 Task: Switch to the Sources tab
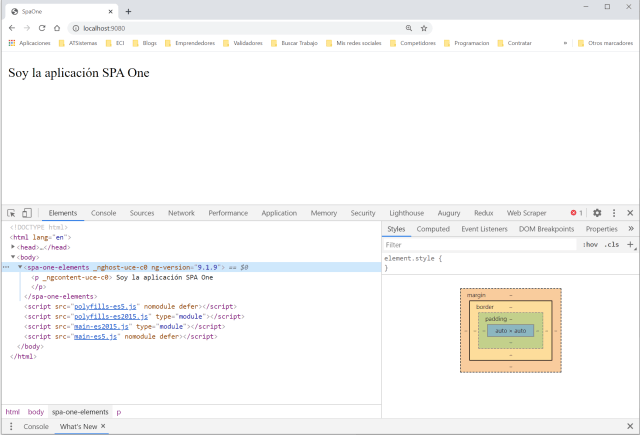coord(142,213)
